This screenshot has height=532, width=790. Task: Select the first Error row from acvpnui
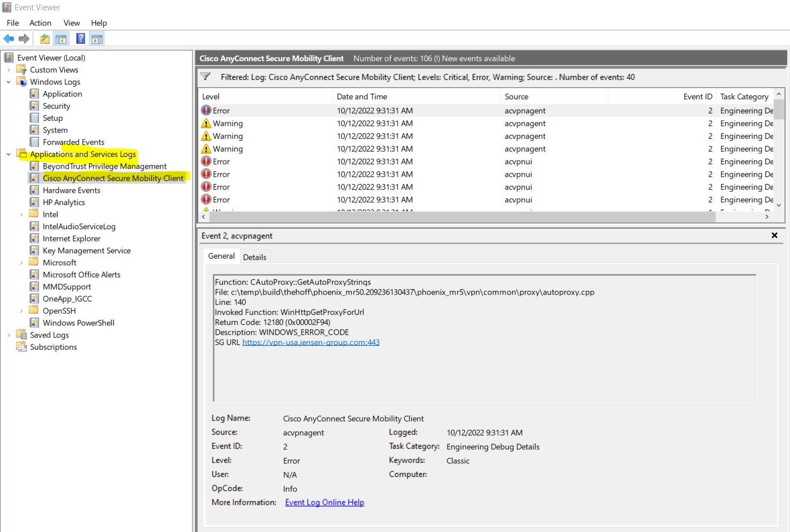486,162
